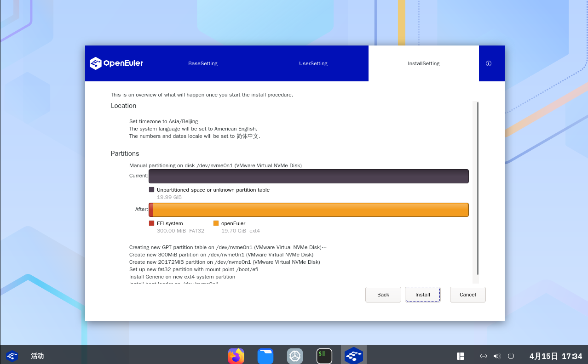588x364 pixels.
Task: Click 'Unpartitioned space or unknown partition table' label
Action: click(213, 190)
